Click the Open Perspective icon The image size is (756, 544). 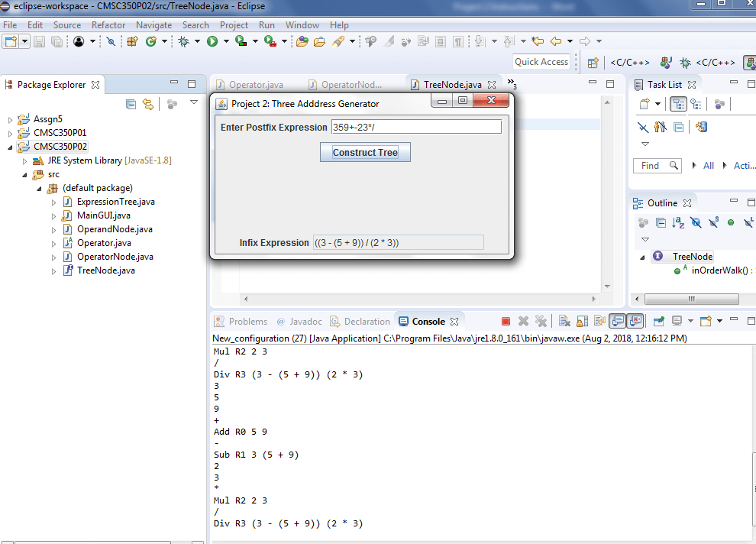click(x=593, y=63)
